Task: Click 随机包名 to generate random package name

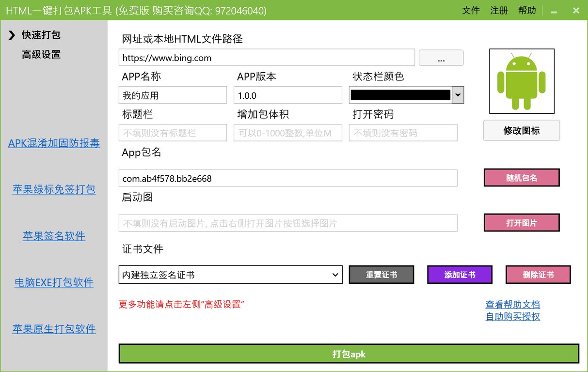Action: pyautogui.click(x=521, y=177)
